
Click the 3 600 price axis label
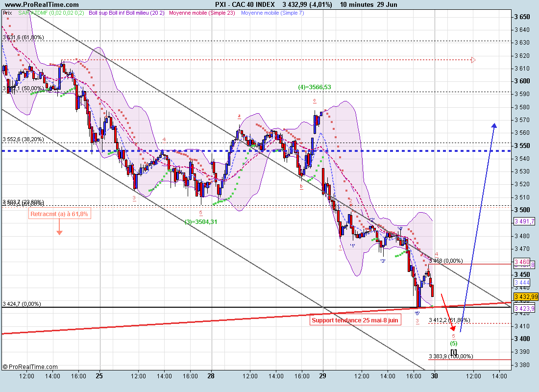pos(522,81)
